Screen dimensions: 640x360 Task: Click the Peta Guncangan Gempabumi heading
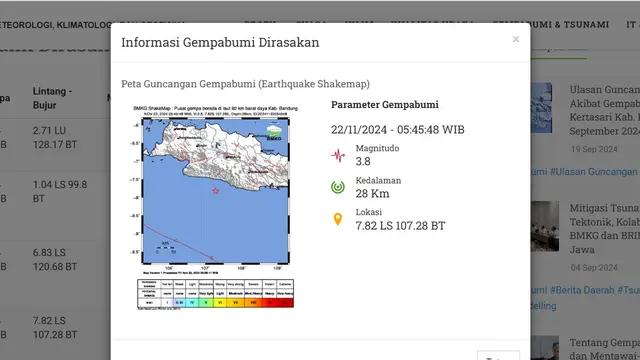(x=245, y=84)
